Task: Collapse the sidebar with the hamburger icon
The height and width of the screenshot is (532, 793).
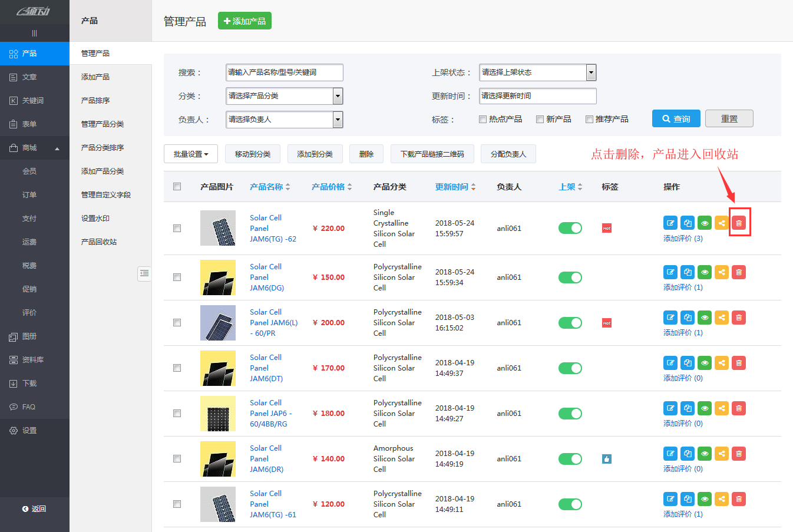Action: [35, 32]
